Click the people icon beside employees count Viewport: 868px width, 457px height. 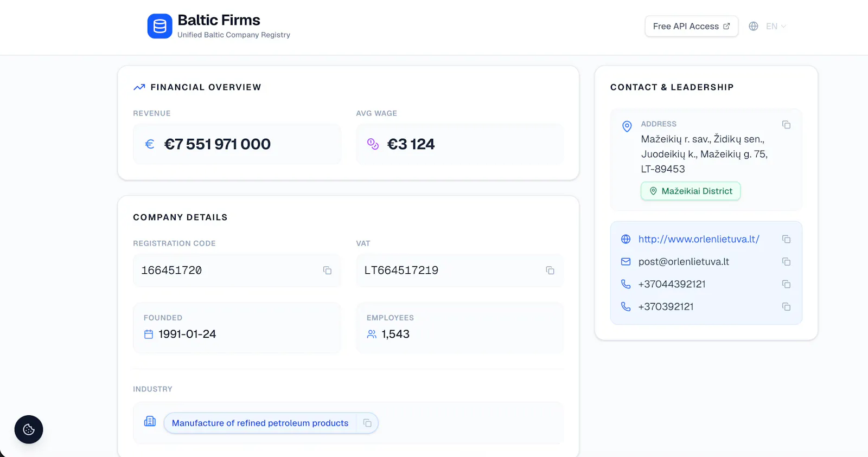click(372, 334)
